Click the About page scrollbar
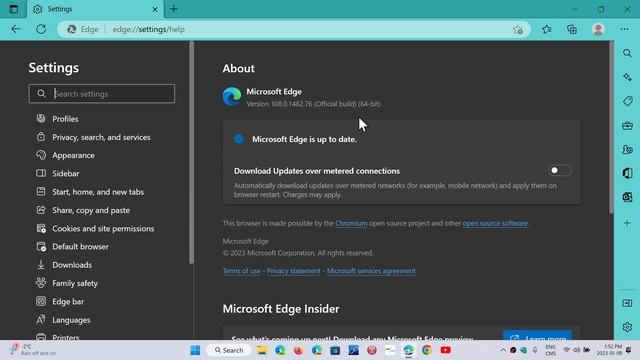 (611, 127)
